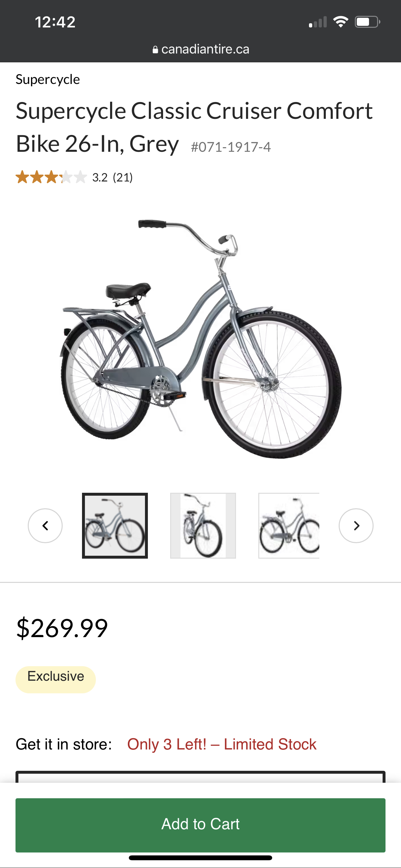Select the first bike thumbnail
The image size is (401, 868).
(x=115, y=525)
